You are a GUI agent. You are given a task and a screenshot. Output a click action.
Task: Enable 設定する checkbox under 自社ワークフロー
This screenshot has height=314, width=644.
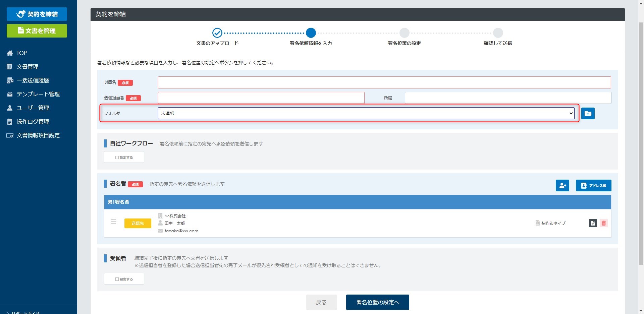pos(124,157)
